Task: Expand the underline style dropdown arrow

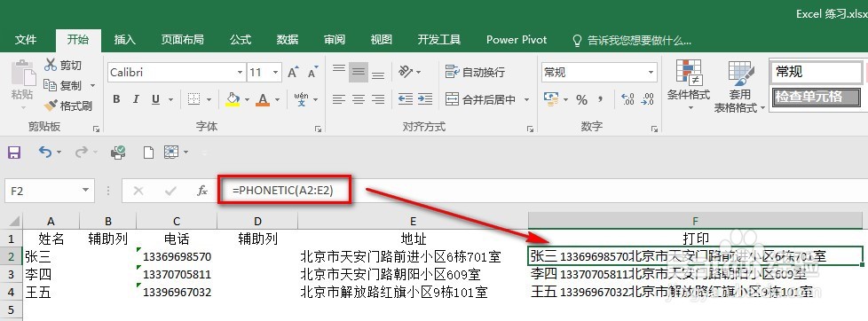Action: [170, 100]
